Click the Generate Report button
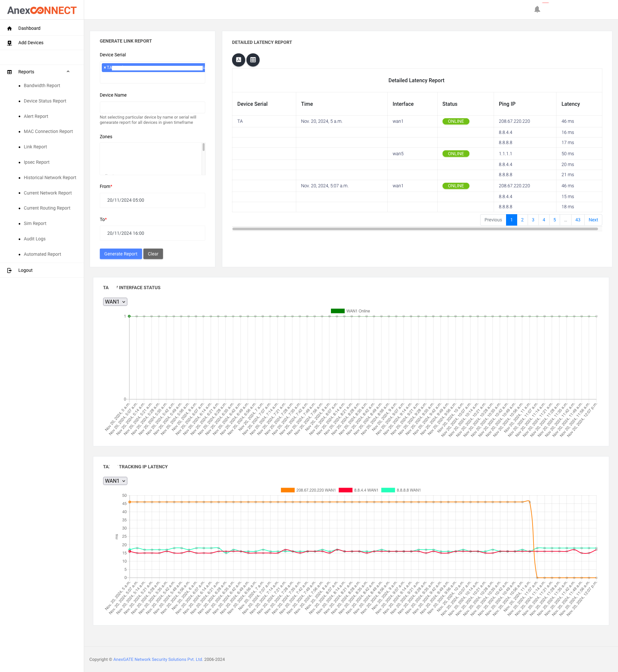Image resolution: width=618 pixels, height=672 pixels. click(121, 254)
